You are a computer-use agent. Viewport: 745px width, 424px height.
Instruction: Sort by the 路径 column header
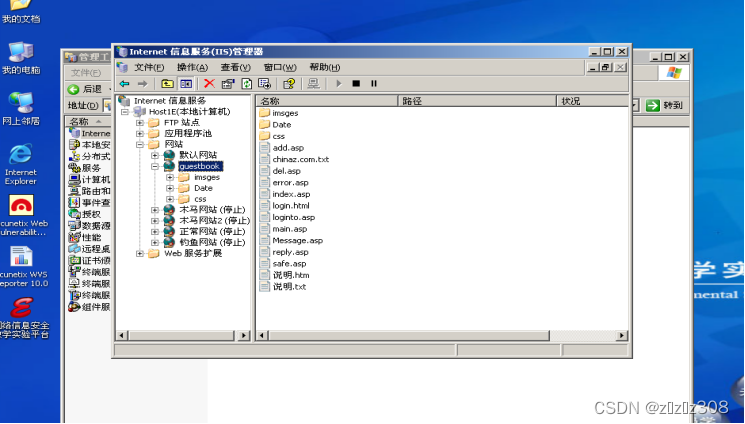(x=477, y=101)
